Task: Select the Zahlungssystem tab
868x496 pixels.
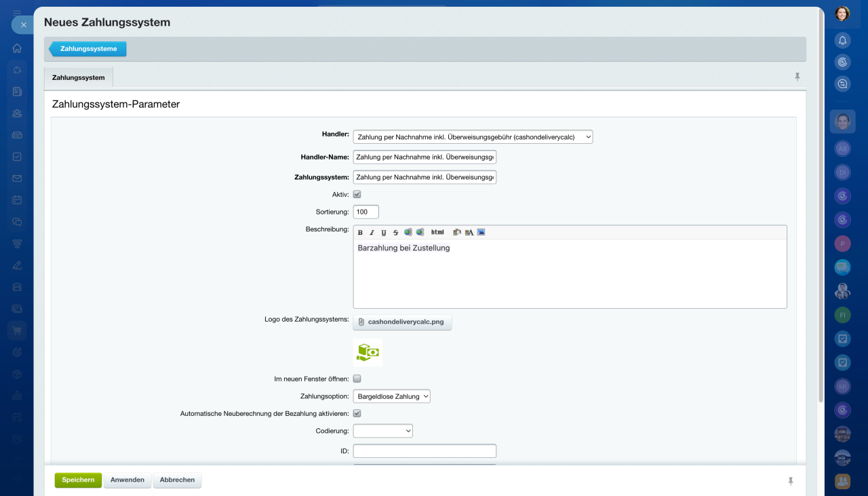Action: (x=79, y=77)
